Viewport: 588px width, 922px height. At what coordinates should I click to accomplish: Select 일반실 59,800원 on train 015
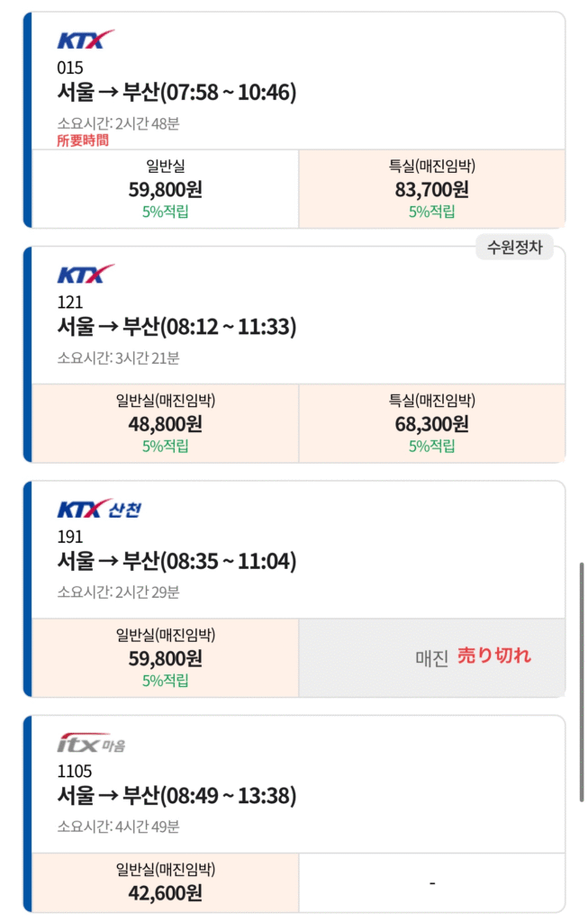(166, 189)
